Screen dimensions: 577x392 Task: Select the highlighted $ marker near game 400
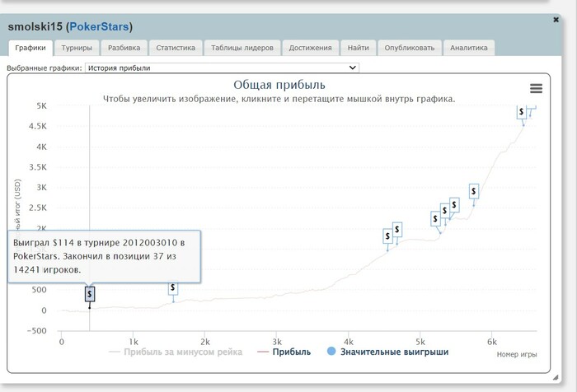[90, 294]
